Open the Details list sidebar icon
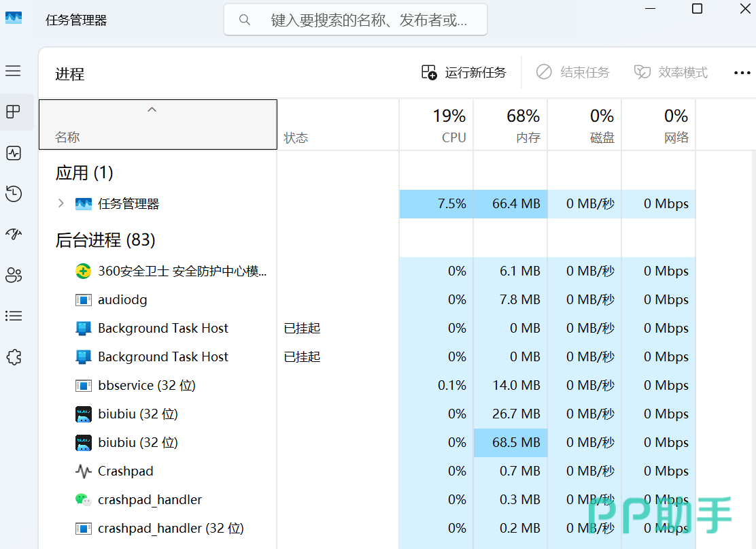 point(14,316)
